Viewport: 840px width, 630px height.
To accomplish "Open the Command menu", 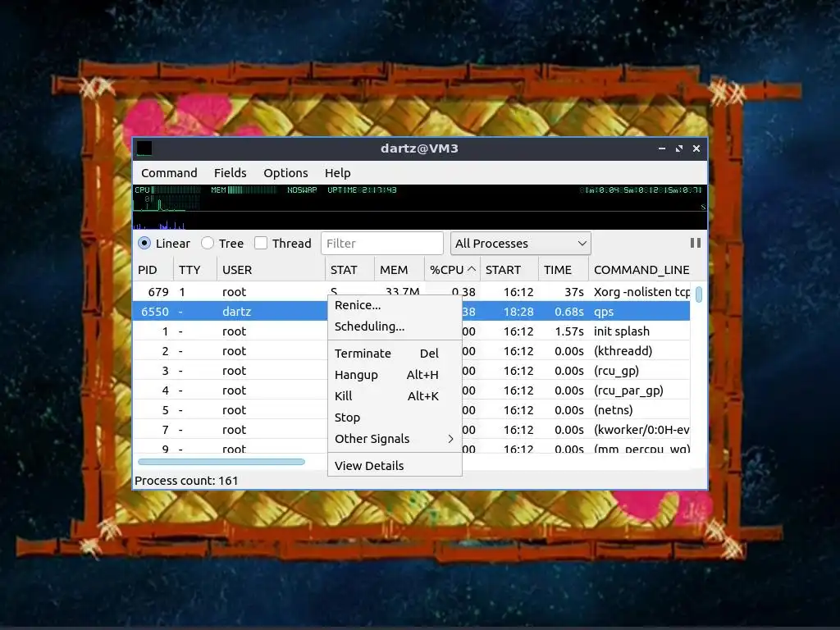I will (169, 173).
